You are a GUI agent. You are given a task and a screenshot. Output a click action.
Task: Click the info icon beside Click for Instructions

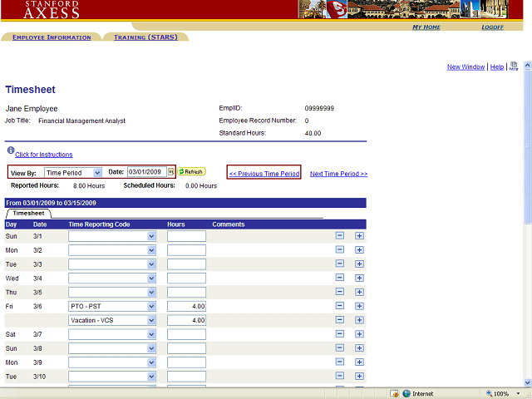[10, 151]
